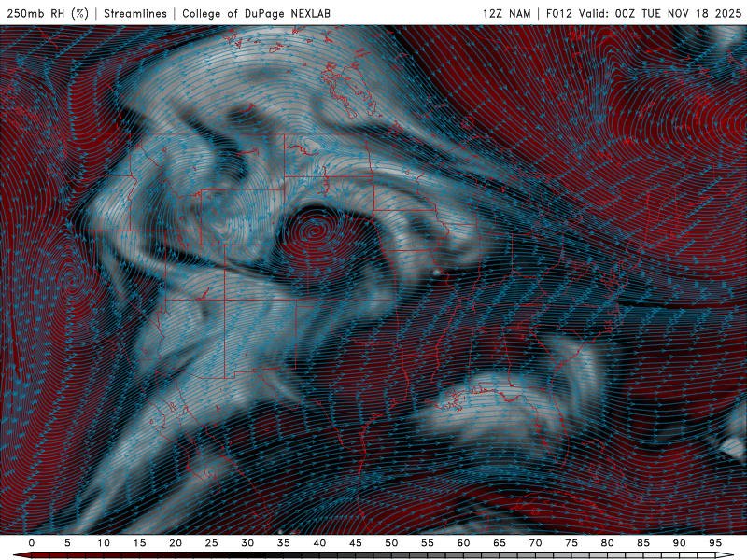
Task: Click the closed circulation center over Nebraska
Action: pyautogui.click(x=315, y=231)
